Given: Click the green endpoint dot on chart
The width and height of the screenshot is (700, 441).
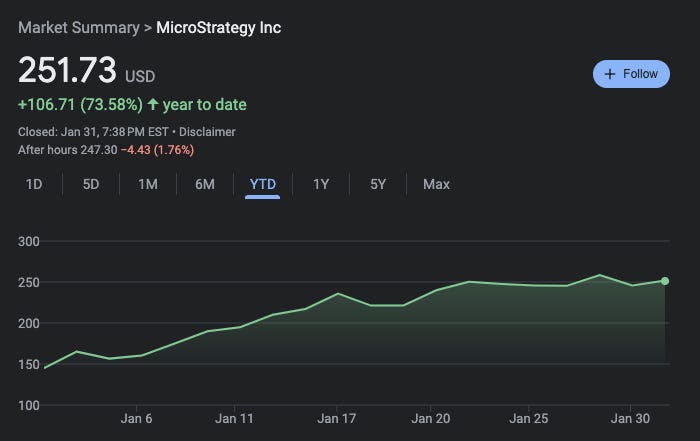Looking at the screenshot, I should pyautogui.click(x=665, y=281).
